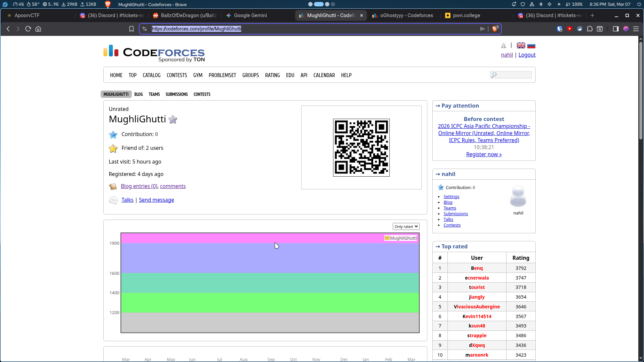Screen dimensions: 644x362
Task: Reload the page with refresh icon
Action: pyautogui.click(x=28, y=29)
